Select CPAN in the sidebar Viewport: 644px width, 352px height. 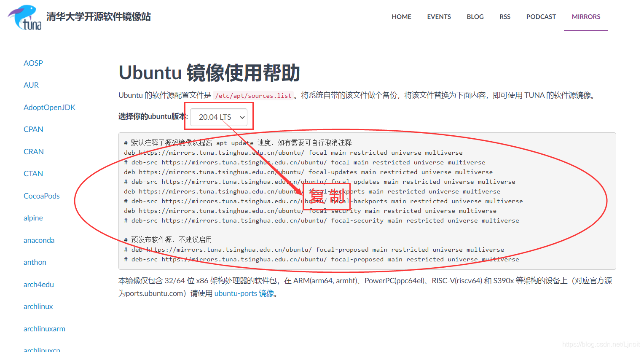33,129
